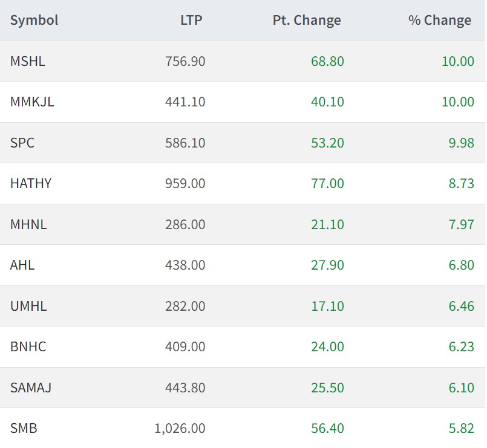487x448 pixels.
Task: Click SMB's LTP value 1,026.00
Action: (180, 428)
